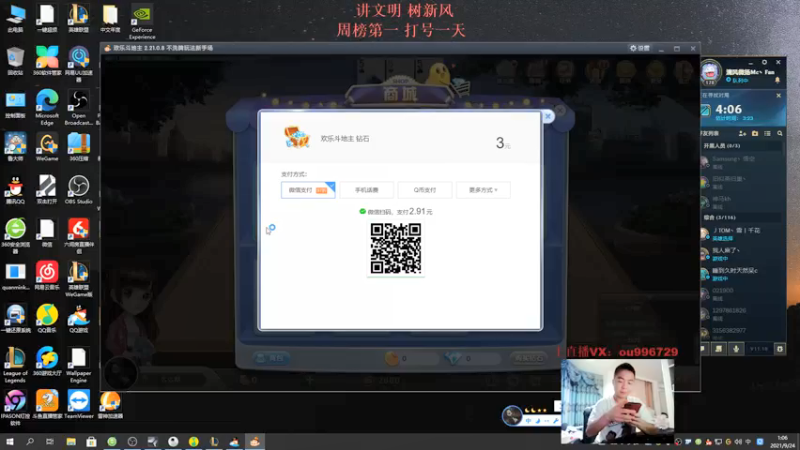Open the Leishen accelerator desktop shortcut
Screen dimensions: 800x450
coord(110,405)
